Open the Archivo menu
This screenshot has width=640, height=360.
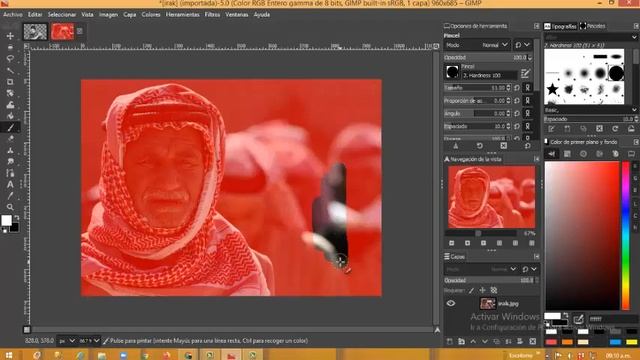13,14
